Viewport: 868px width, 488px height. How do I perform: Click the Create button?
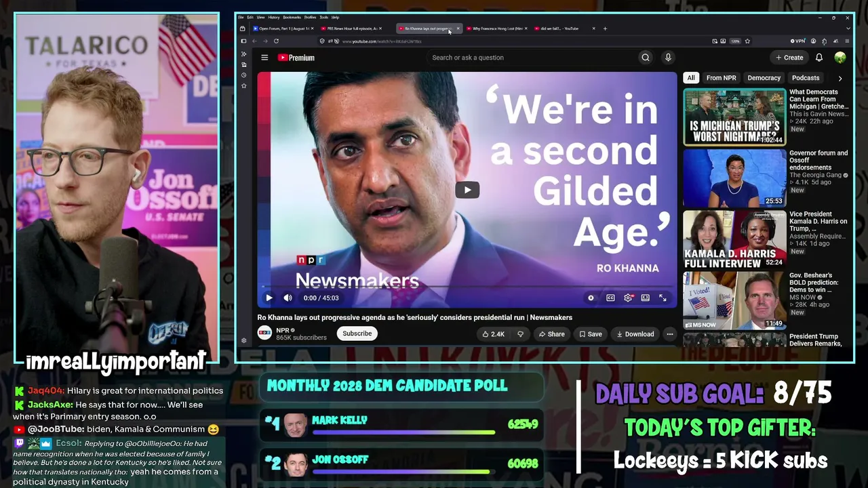[x=790, y=58]
